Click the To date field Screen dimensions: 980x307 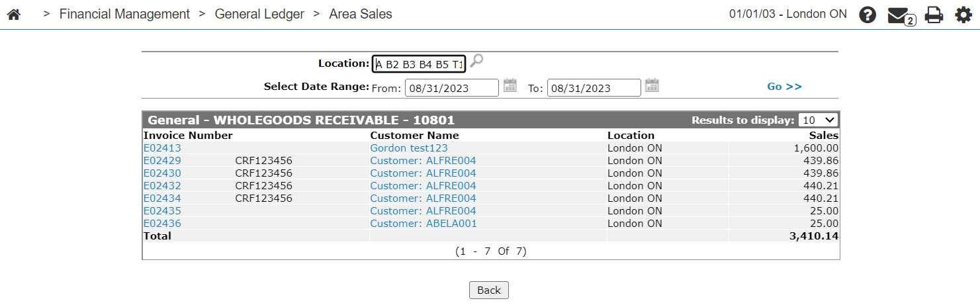click(x=594, y=87)
